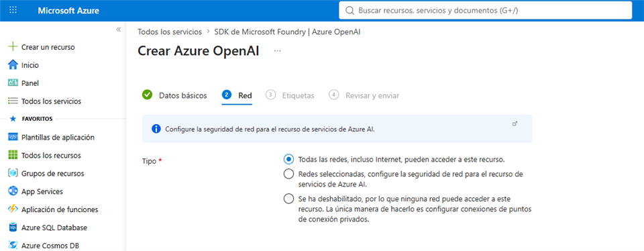Click the Aplicación de funciones lightning icon
Viewport: 644px width, 251px height.
(x=13, y=209)
